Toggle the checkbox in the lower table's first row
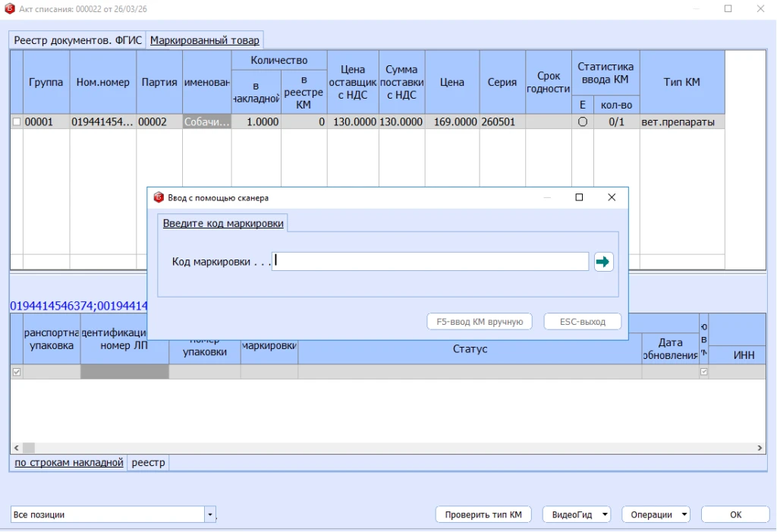Viewport: 777px width, 532px height. pos(17,372)
